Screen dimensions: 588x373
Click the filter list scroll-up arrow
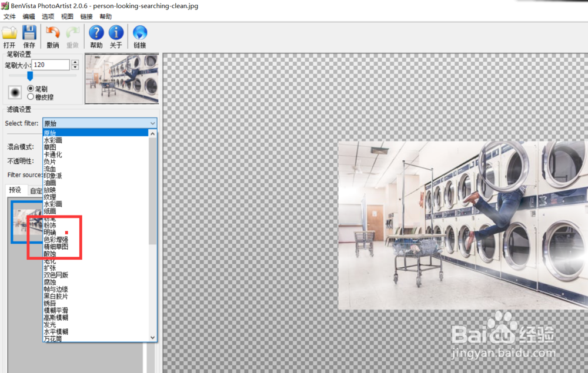click(153, 133)
